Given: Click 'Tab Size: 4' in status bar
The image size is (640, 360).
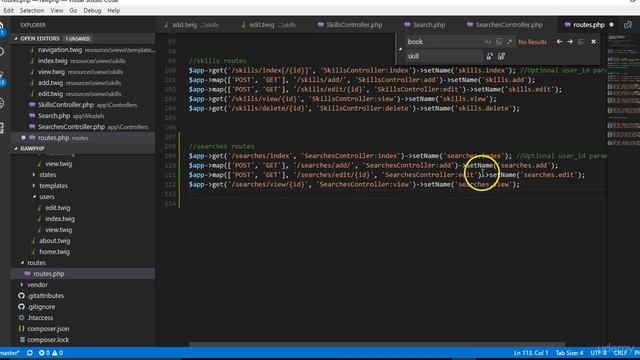Looking at the screenshot, I should (570, 353).
